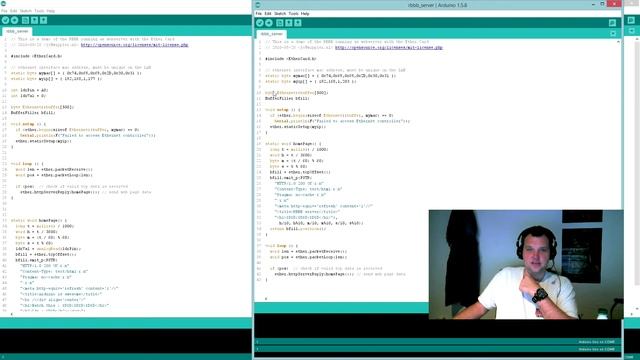Screen dimensions: 640x360
Task: Open Serial Monitor in right Arduino window
Action: click(x=612, y=23)
